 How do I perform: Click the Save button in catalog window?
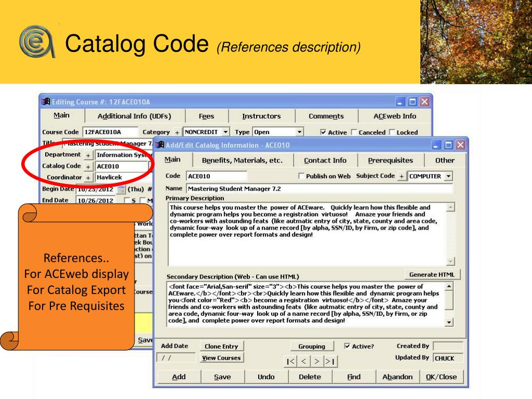(x=222, y=377)
